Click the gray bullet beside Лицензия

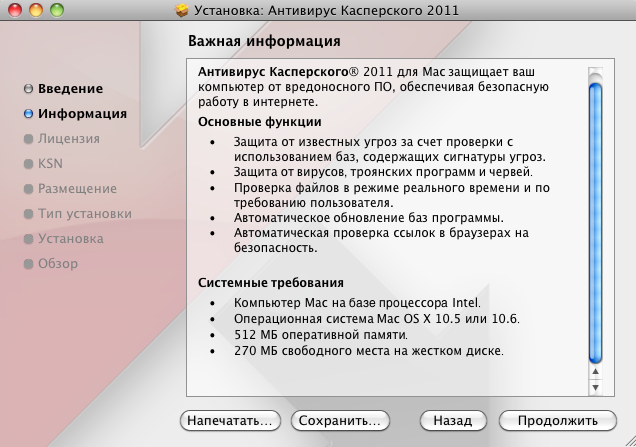pyautogui.click(x=28, y=139)
